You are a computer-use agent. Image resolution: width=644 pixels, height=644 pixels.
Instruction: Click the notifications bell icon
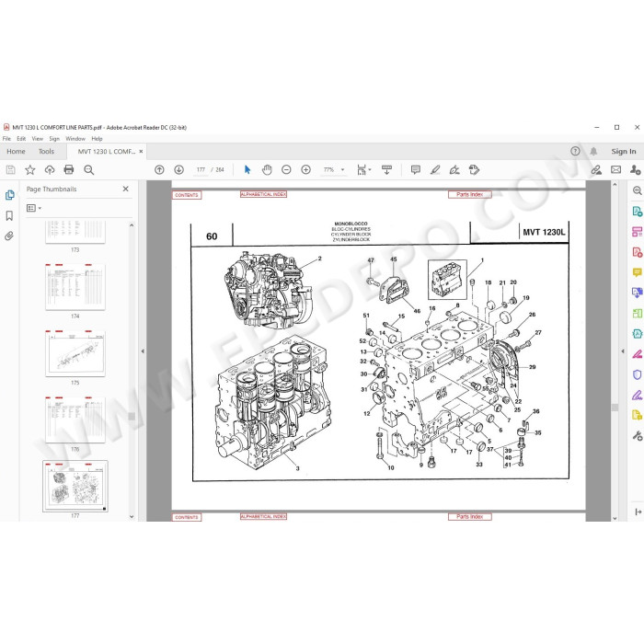pyautogui.click(x=593, y=151)
